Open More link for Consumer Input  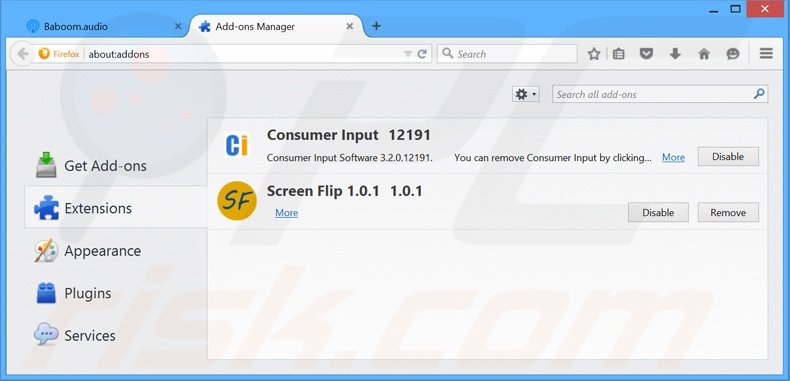[x=673, y=157]
